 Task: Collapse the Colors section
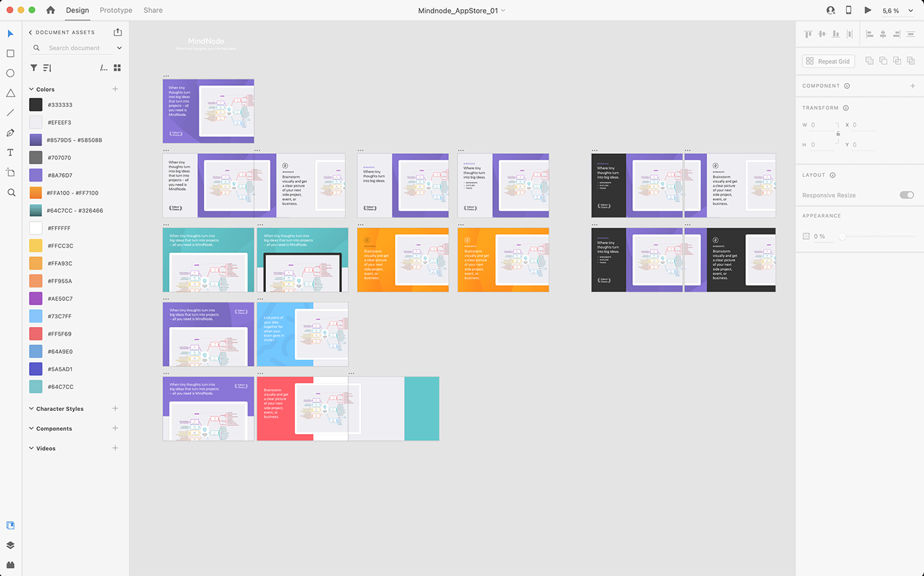click(31, 89)
